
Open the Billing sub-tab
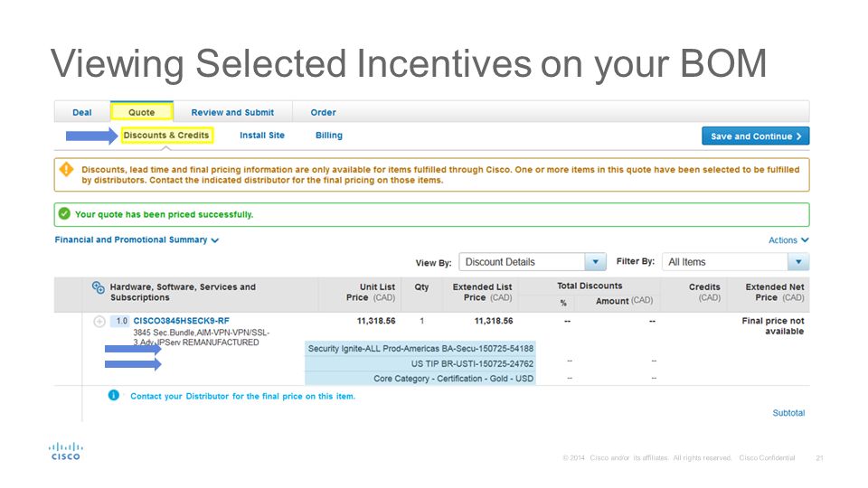coord(329,135)
